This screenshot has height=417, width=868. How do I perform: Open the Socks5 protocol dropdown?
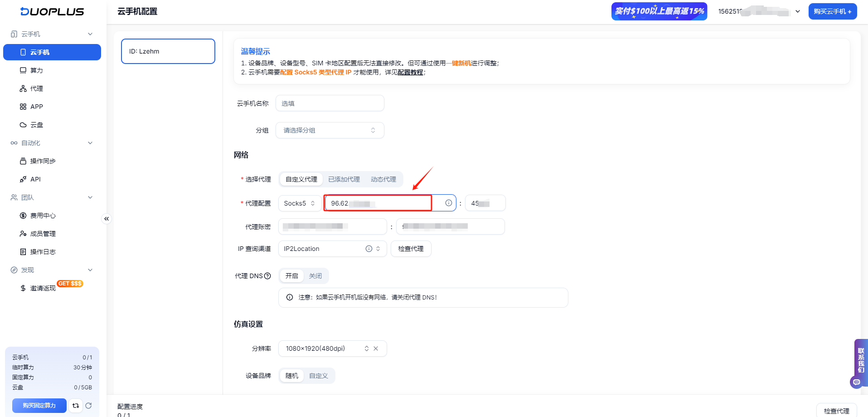(x=300, y=203)
